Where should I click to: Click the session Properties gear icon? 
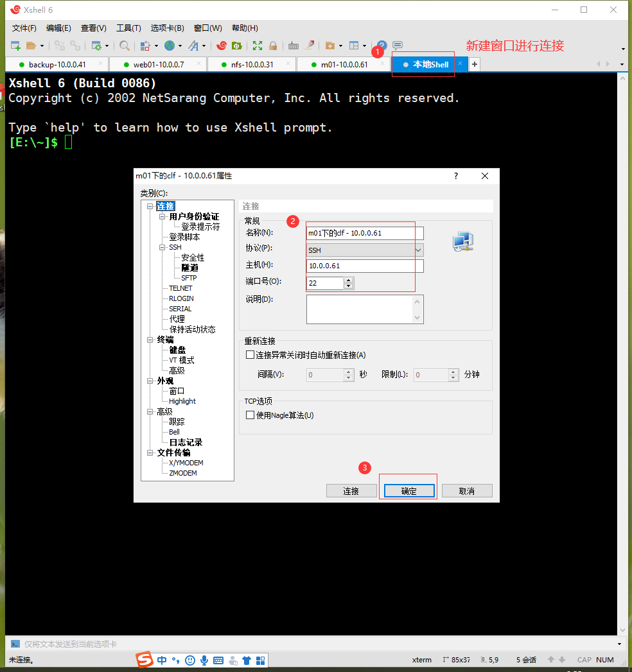[x=96, y=46]
